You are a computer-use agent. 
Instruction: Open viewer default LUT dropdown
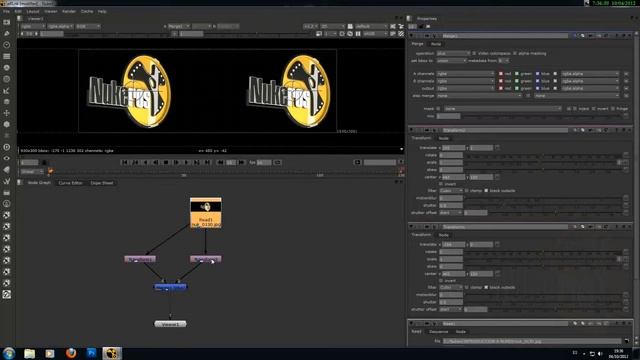coord(371,27)
